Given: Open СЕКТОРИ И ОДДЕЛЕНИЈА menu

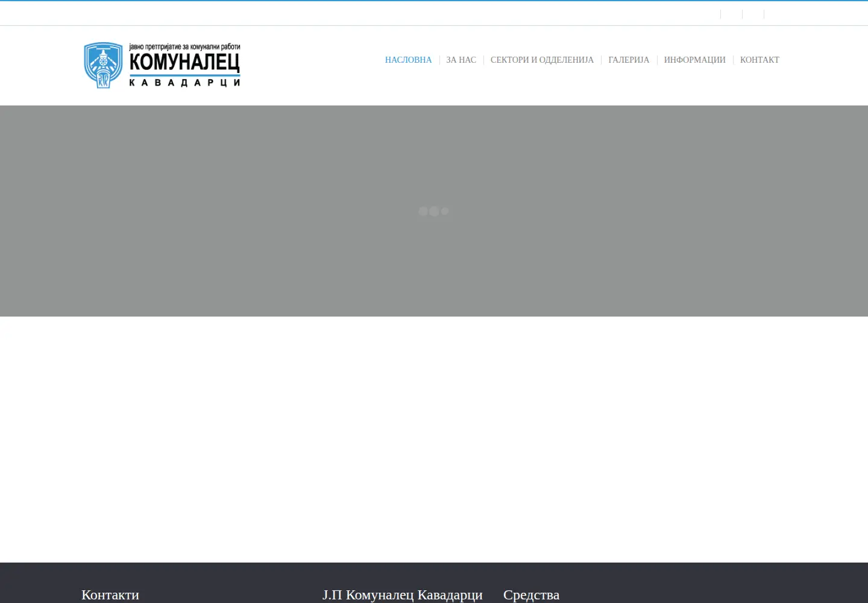Looking at the screenshot, I should pyautogui.click(x=542, y=60).
